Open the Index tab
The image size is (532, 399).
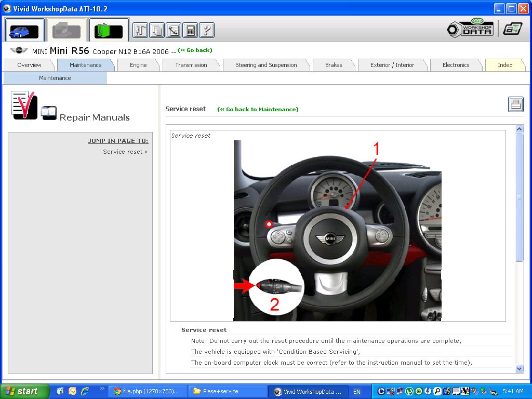click(504, 65)
